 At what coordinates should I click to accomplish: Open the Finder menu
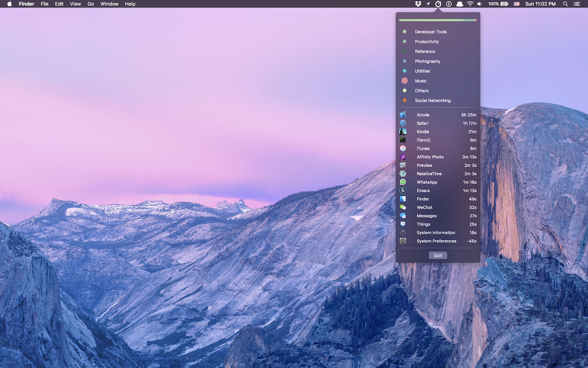click(x=27, y=4)
